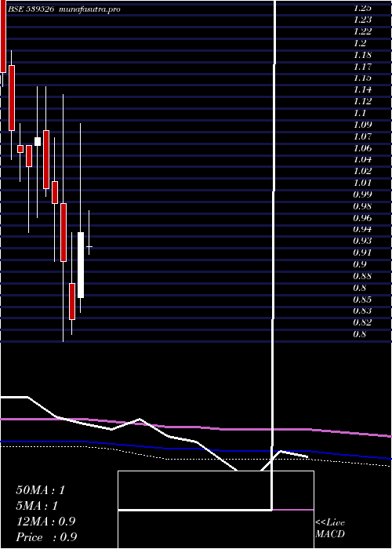Click the 0.85 price axis label
This screenshot has height=549, width=392.
[x=362, y=300]
